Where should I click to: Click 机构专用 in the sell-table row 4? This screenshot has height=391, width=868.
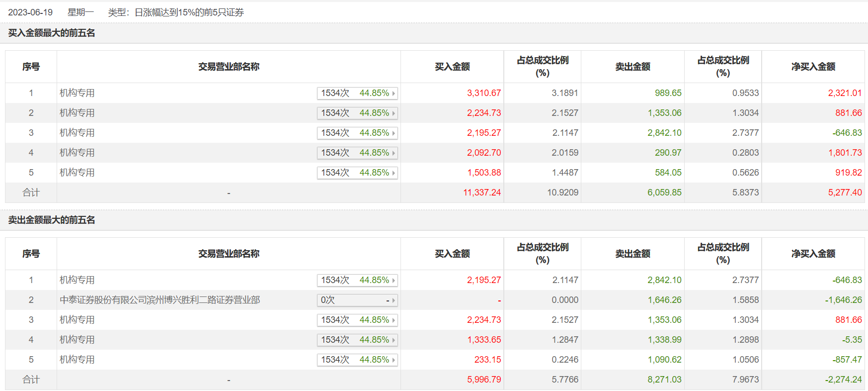point(77,340)
